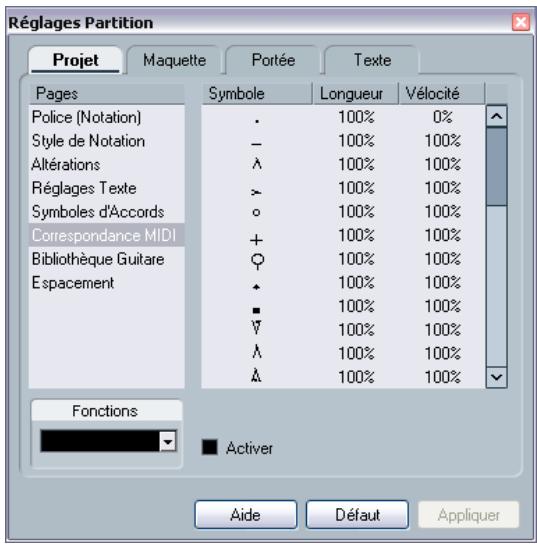Select Style de Notation page
Screen dimensions: 537x546
point(107,141)
